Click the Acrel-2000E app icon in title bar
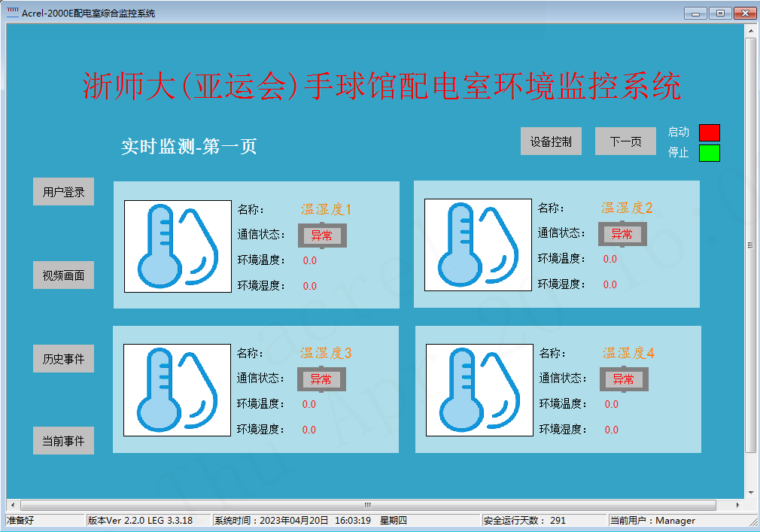Screen dimensions: 760x532 tap(13, 13)
